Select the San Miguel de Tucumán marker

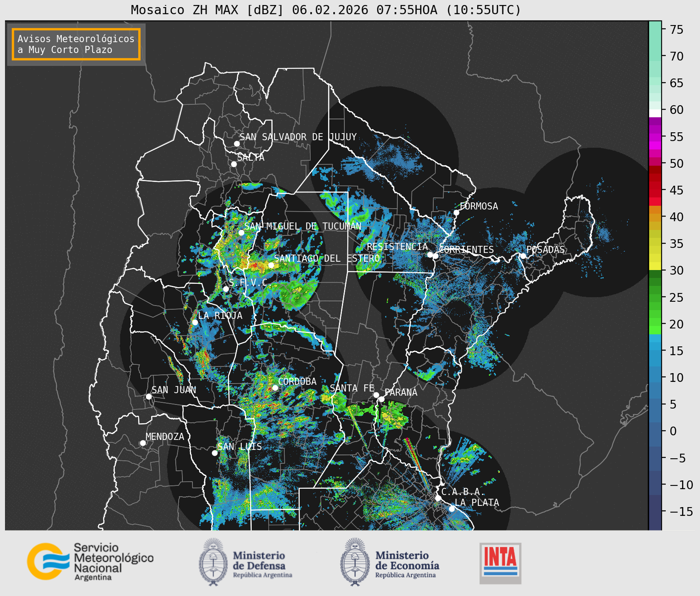click(x=241, y=232)
